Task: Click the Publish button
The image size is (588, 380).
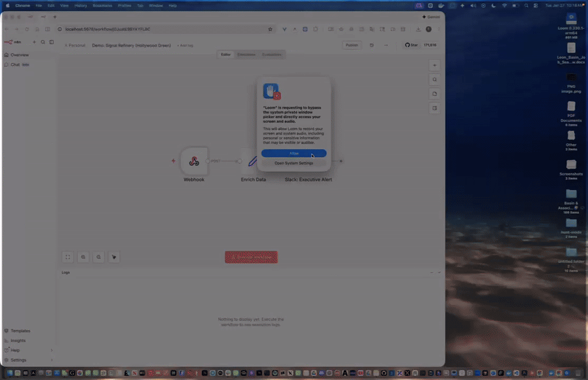Action: pos(351,45)
